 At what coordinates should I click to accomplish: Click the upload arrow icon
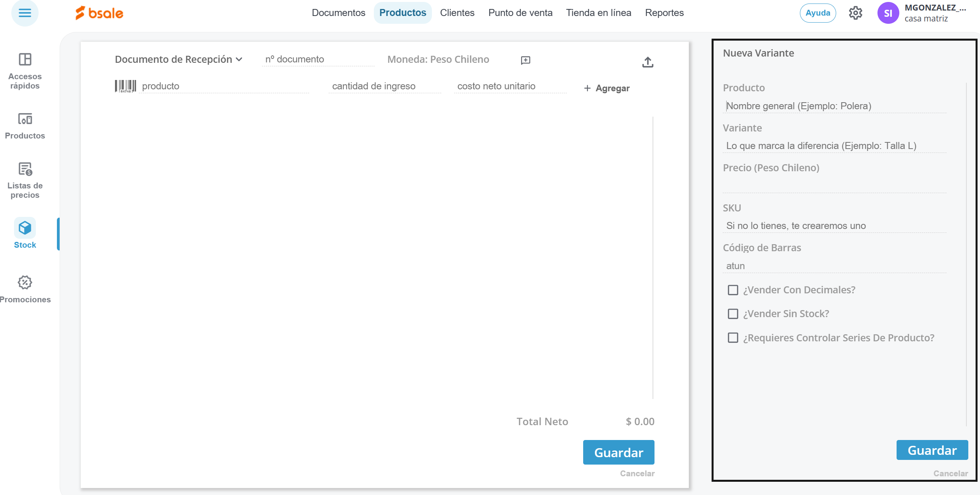coord(647,62)
